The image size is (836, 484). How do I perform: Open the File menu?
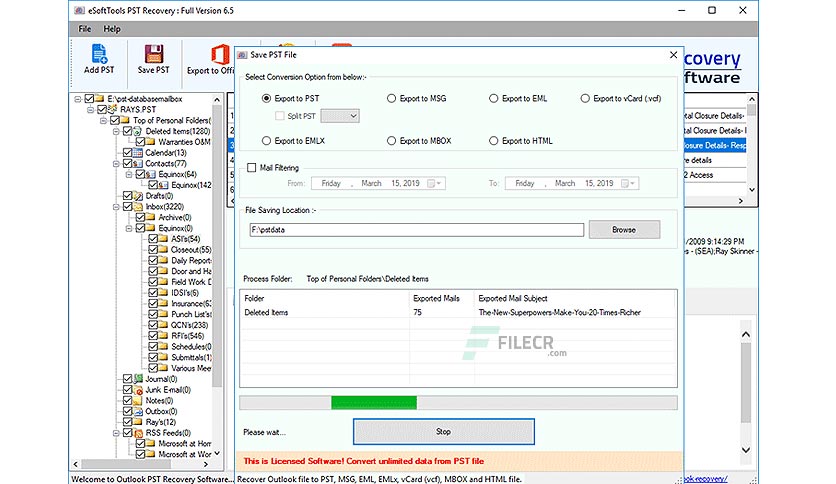pos(85,29)
